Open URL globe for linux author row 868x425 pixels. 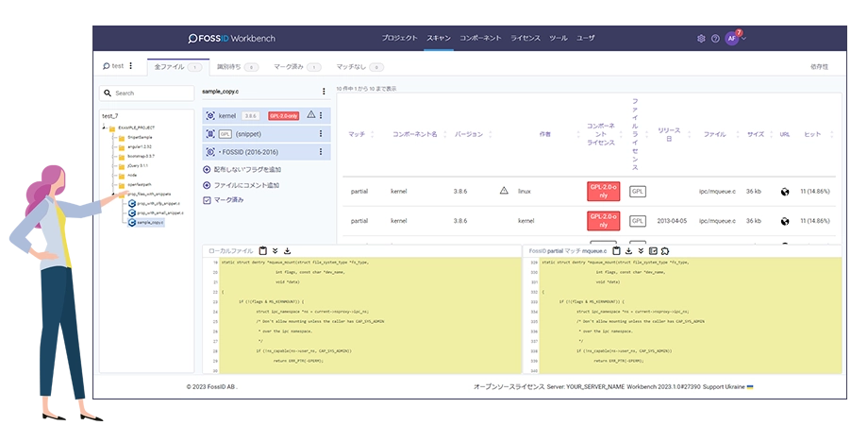tap(784, 192)
